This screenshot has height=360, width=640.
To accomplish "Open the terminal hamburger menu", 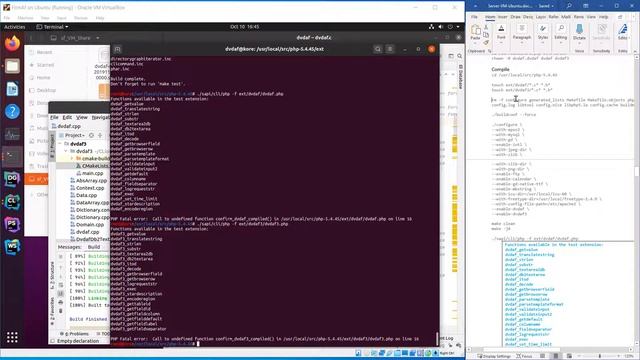I will pyautogui.click(x=390, y=49).
